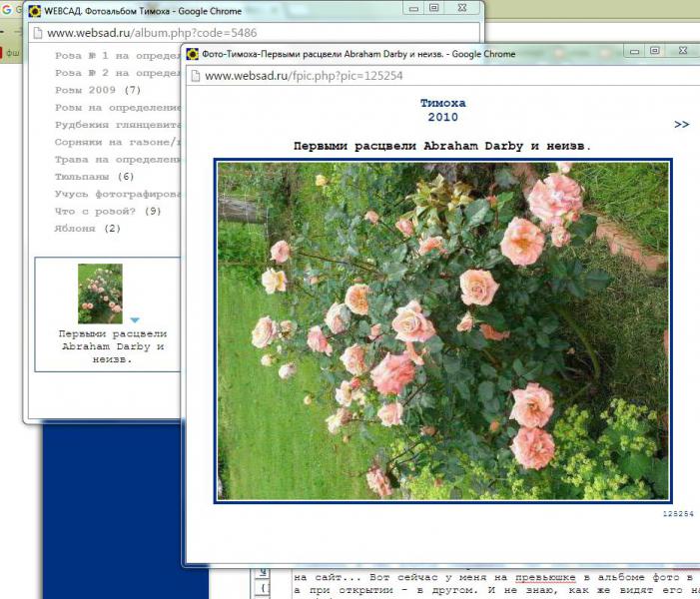Click the Chrome icon in photo window title bar

click(x=192, y=53)
